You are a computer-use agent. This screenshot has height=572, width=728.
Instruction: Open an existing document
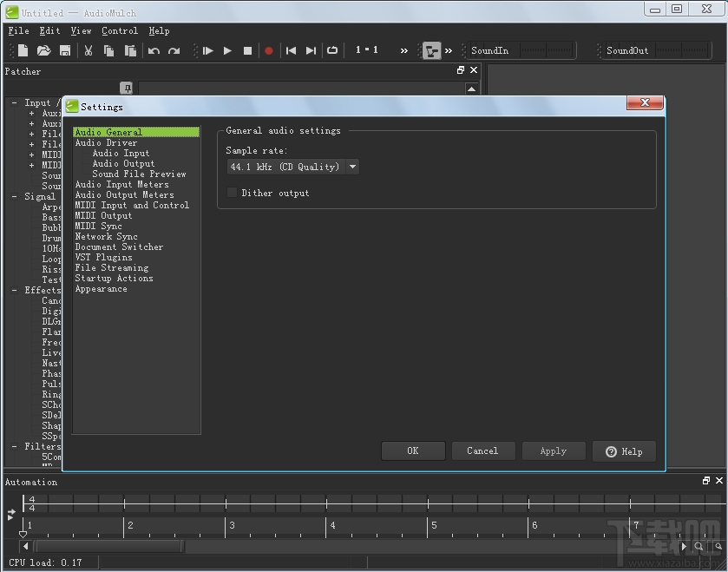coord(43,50)
